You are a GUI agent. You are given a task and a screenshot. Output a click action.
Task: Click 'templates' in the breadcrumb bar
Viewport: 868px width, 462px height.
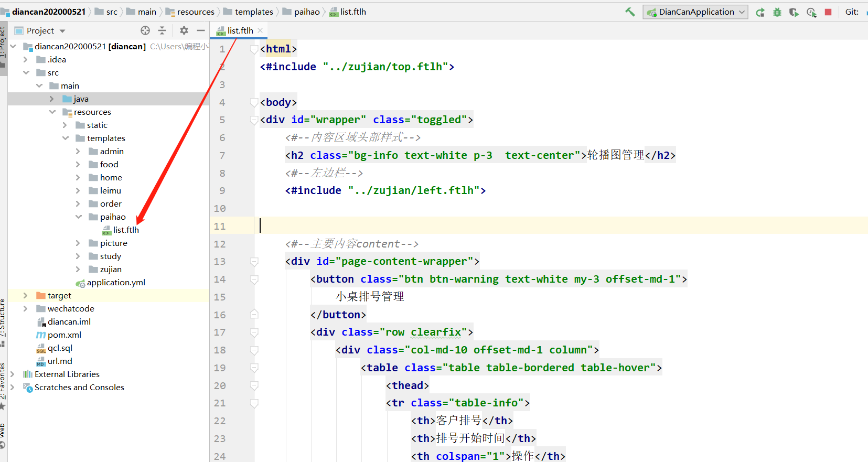254,12
